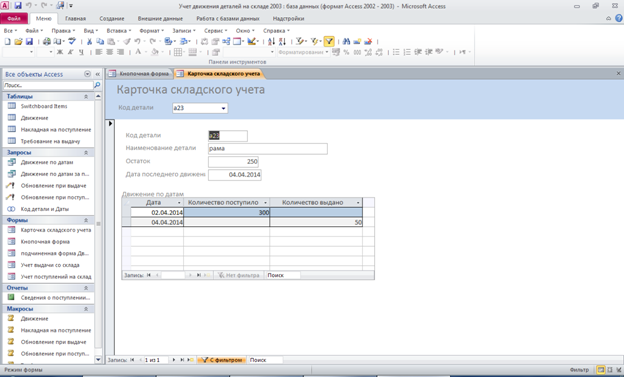Click Save icon in quick access toolbar

pyautogui.click(x=18, y=6)
